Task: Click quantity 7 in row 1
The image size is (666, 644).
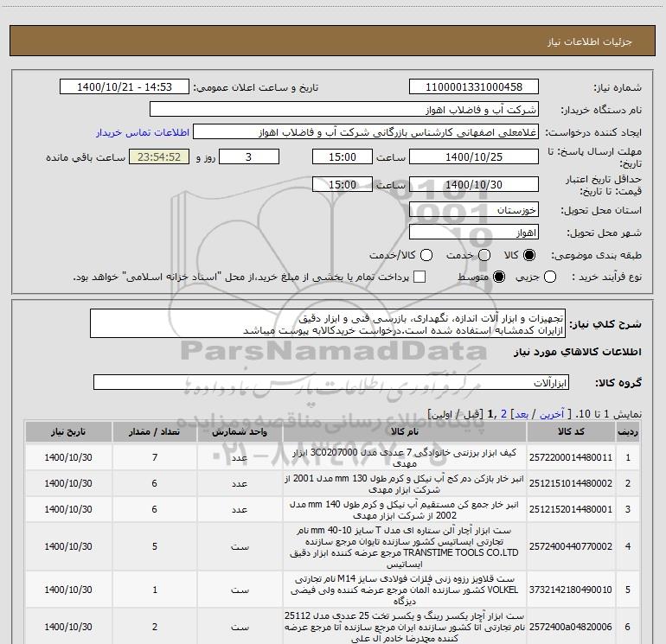Action: 155,457
